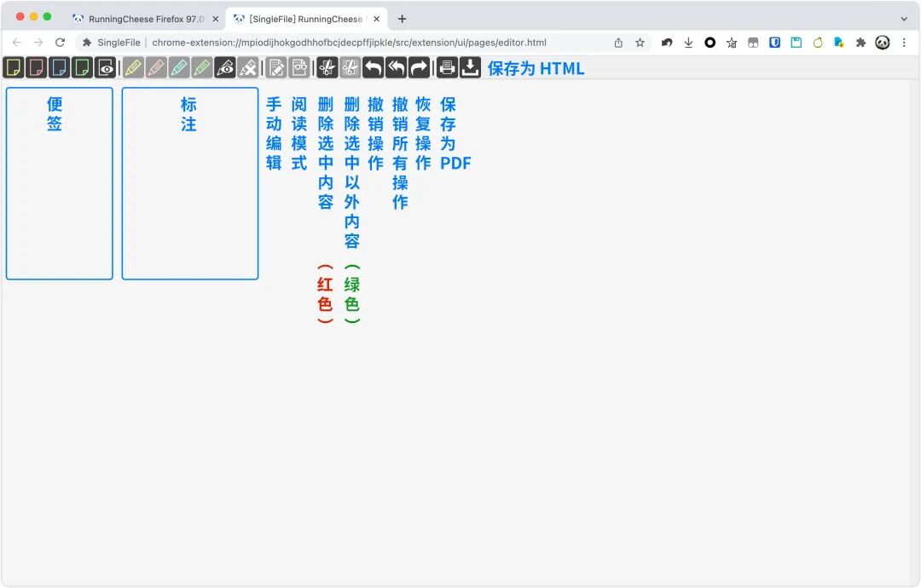The width and height of the screenshot is (921, 588).
Task: Click the remove-highlight eraser icon
Action: point(248,68)
